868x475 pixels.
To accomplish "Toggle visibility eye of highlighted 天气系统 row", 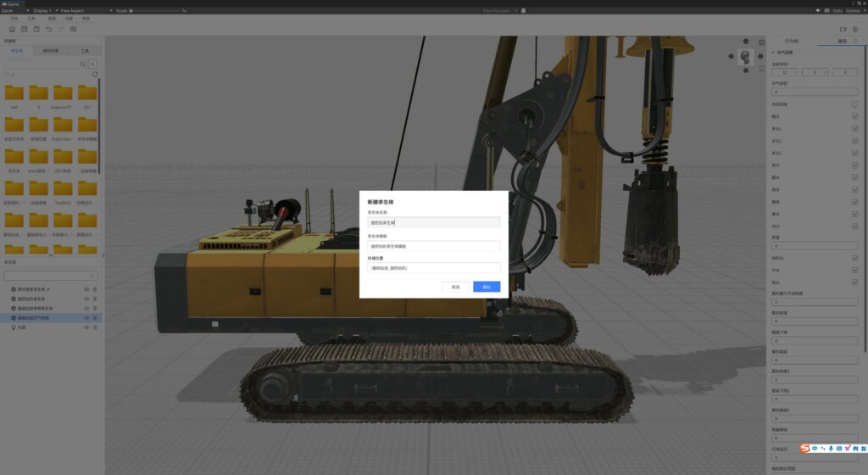I will coord(86,318).
